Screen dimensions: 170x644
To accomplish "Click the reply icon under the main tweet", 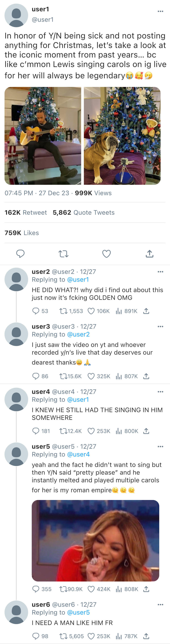I will point(20,254).
